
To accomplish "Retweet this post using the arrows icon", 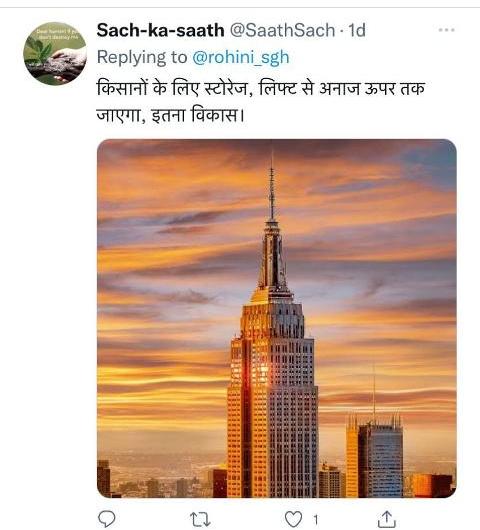I will pos(200,519).
